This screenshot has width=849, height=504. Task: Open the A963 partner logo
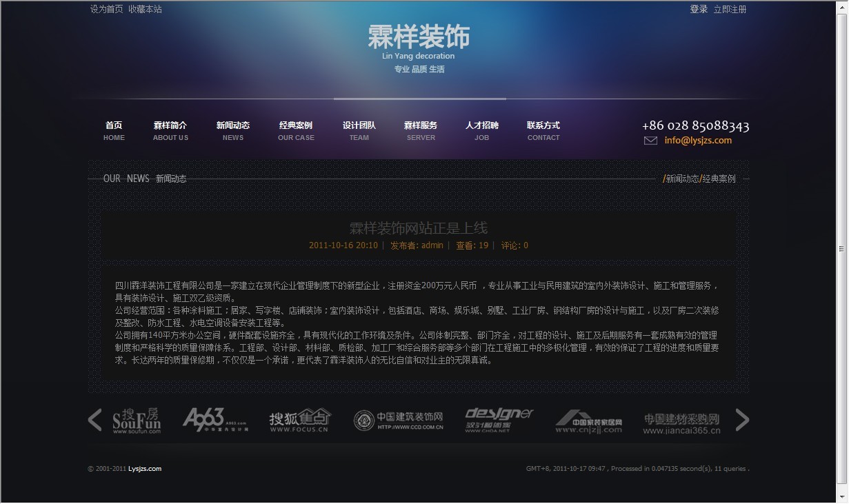(x=215, y=420)
